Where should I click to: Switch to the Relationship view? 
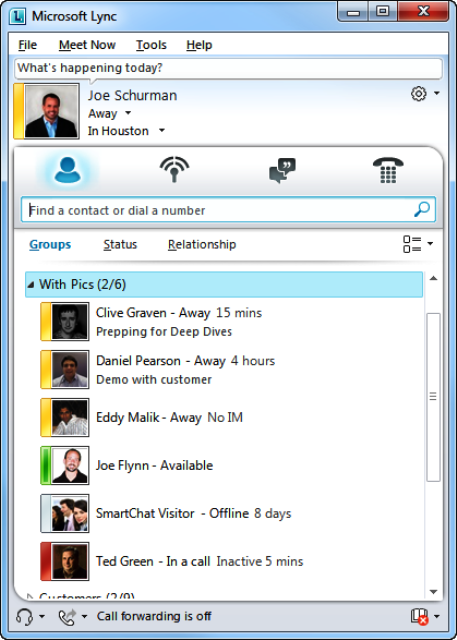tap(202, 244)
